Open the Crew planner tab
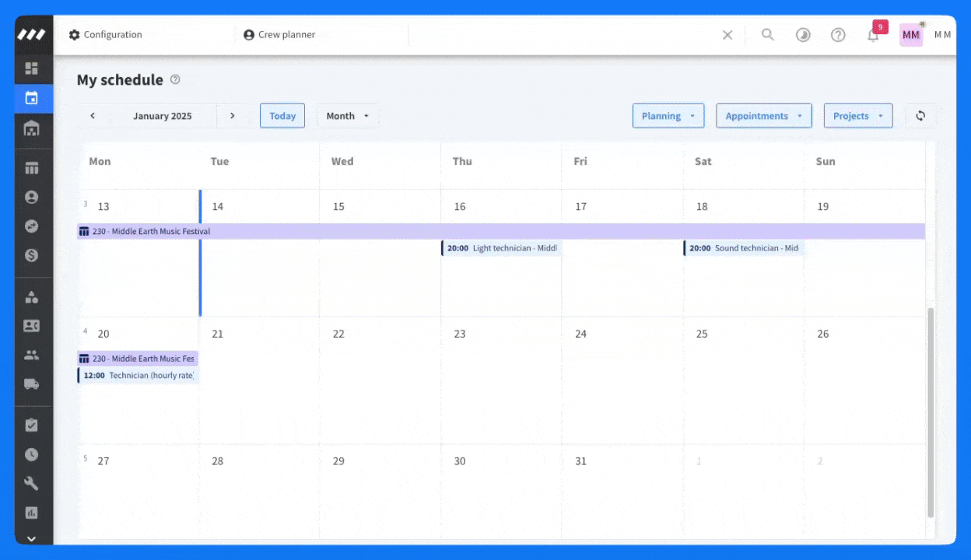Image resolution: width=971 pixels, height=560 pixels. pos(279,35)
